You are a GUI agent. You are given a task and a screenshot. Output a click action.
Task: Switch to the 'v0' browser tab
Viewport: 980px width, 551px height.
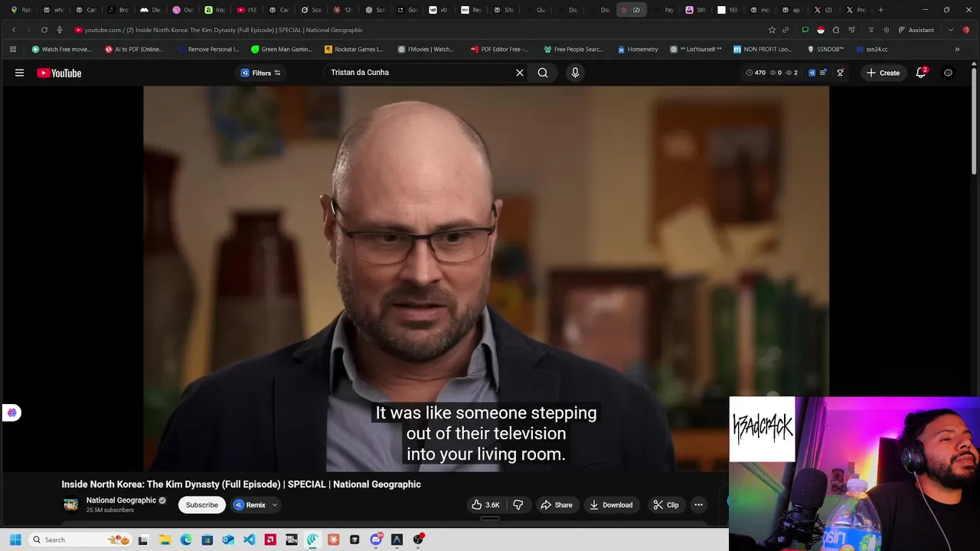coord(438,10)
